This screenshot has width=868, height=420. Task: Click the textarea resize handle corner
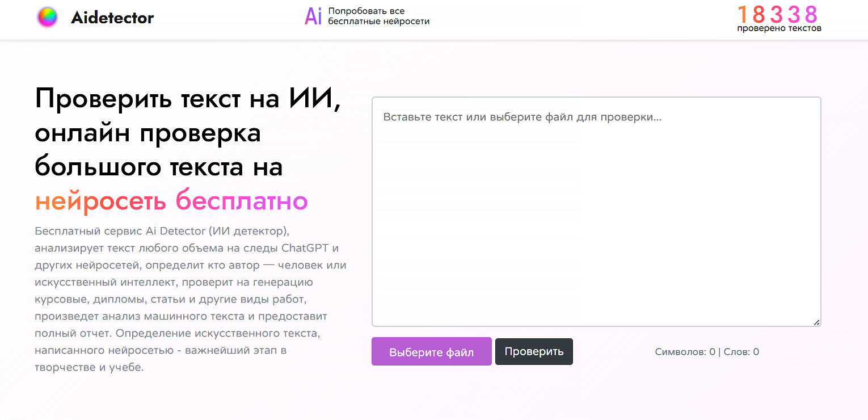[816, 322]
